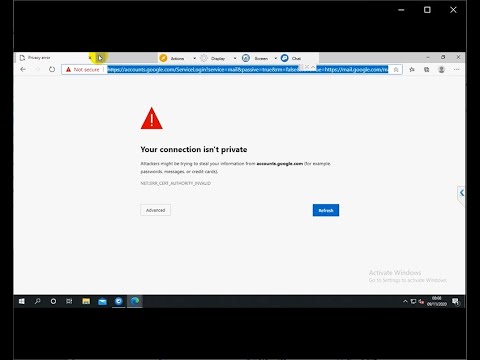Open File Explorer from the taskbar
This screenshot has height=360, width=480.
[x=86, y=301]
